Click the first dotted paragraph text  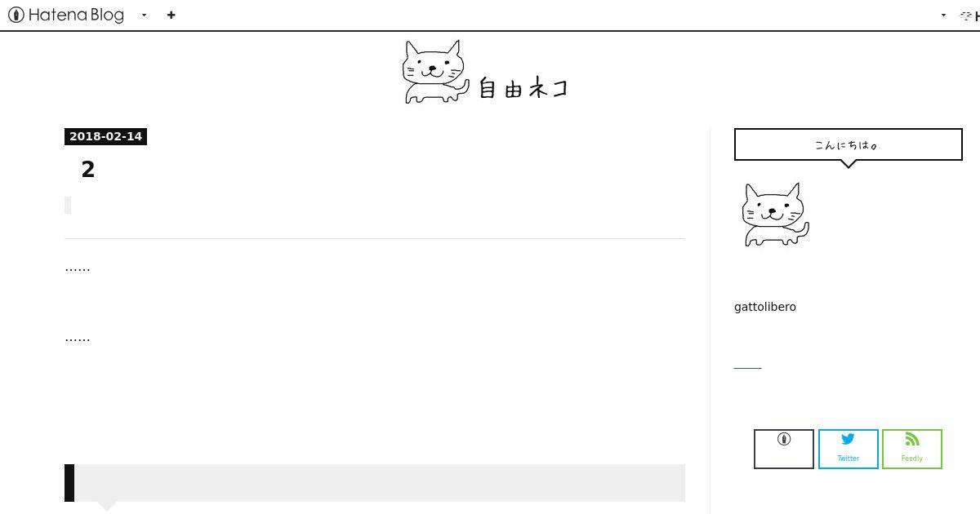[x=78, y=268]
